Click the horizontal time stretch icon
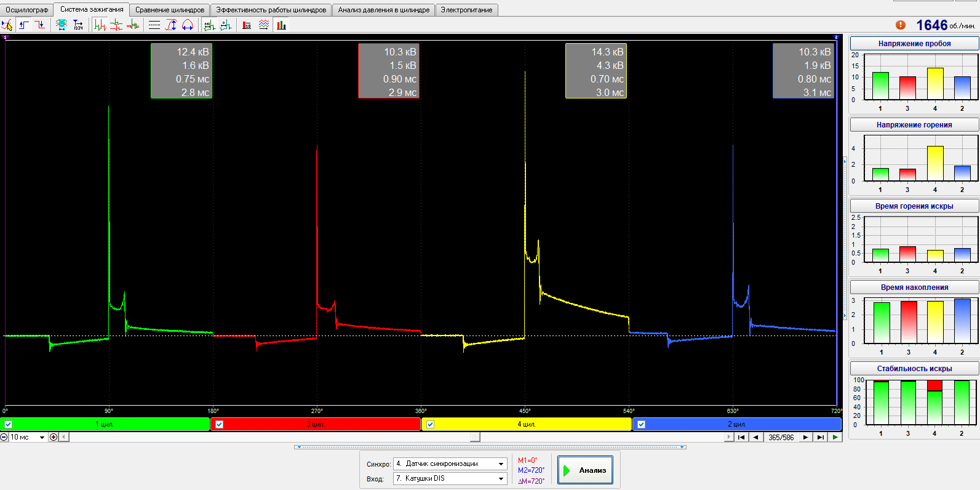This screenshot has width=980, height=490. pyautogui.click(x=188, y=25)
